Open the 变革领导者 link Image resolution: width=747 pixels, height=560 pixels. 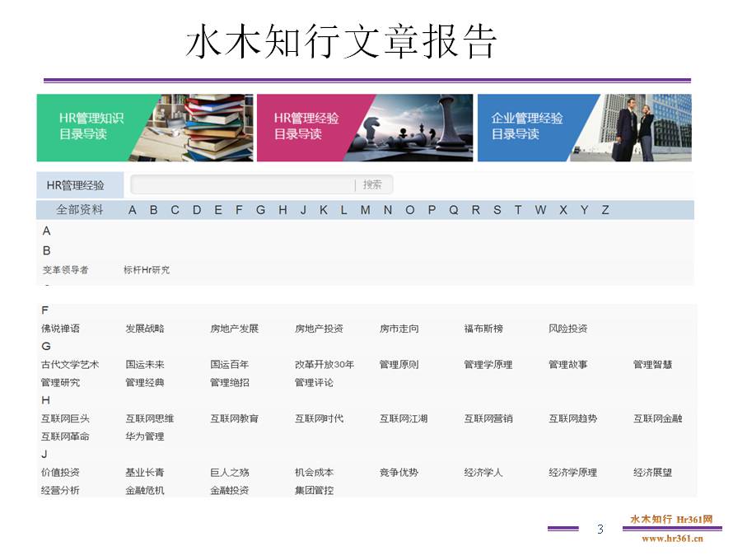pyautogui.click(x=65, y=270)
